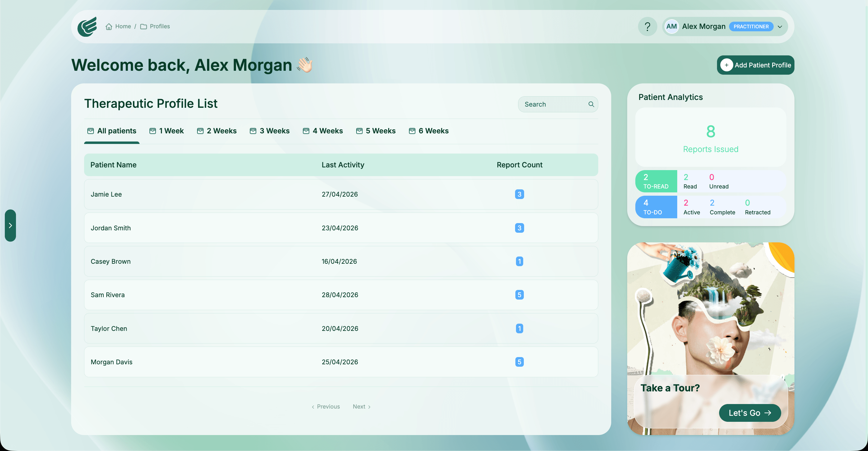Screen dimensions: 868x451
Task: Open Morgan Davis's patient row
Action: click(341, 362)
